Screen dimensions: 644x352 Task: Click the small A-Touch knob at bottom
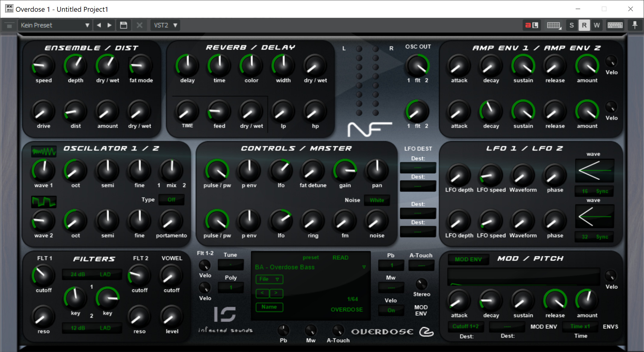[x=338, y=330]
